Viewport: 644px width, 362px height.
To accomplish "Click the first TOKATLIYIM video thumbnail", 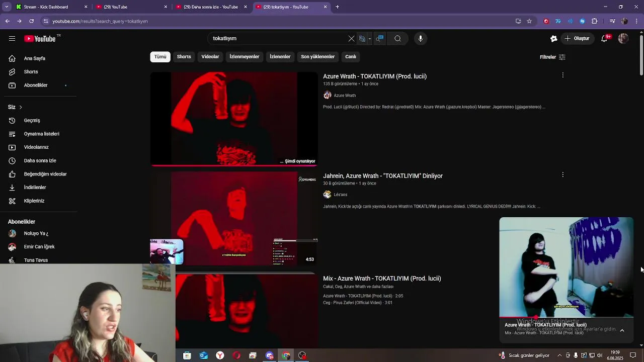I will (x=234, y=119).
